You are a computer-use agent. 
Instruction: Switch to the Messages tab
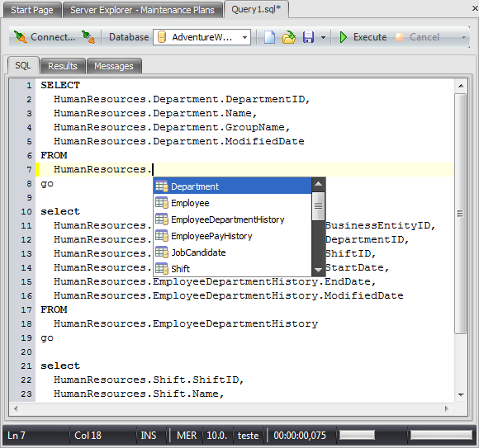114,66
